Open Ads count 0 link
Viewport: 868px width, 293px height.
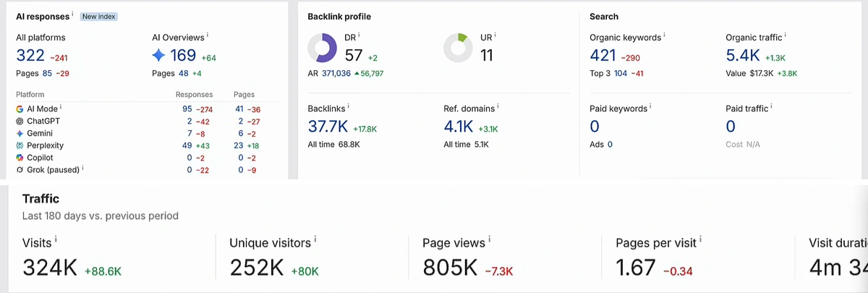[610, 145]
